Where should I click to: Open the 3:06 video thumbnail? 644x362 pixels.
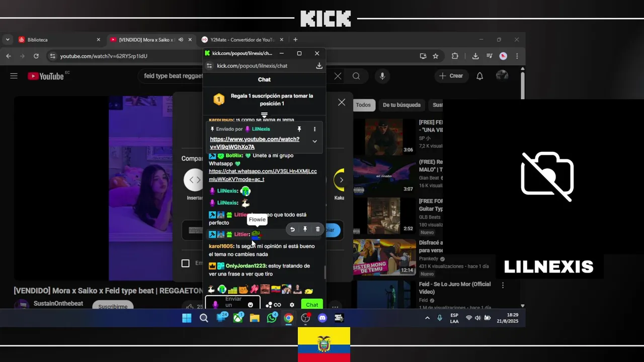(384, 136)
